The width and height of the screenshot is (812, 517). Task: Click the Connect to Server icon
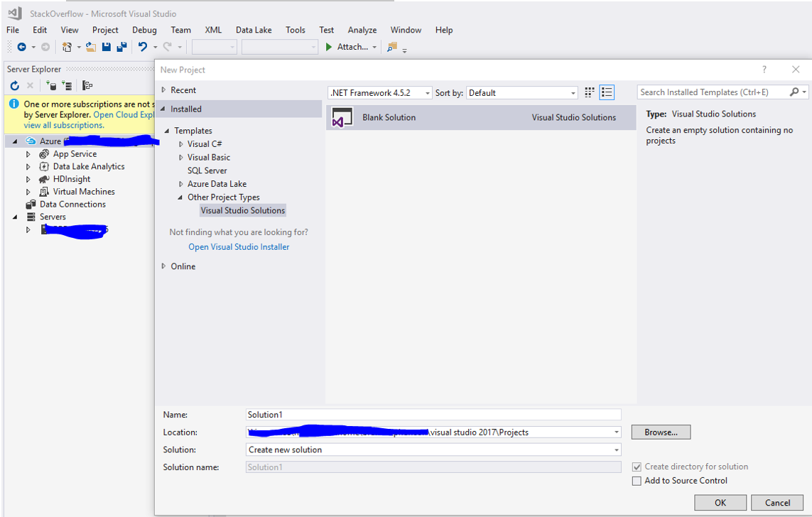pos(67,86)
